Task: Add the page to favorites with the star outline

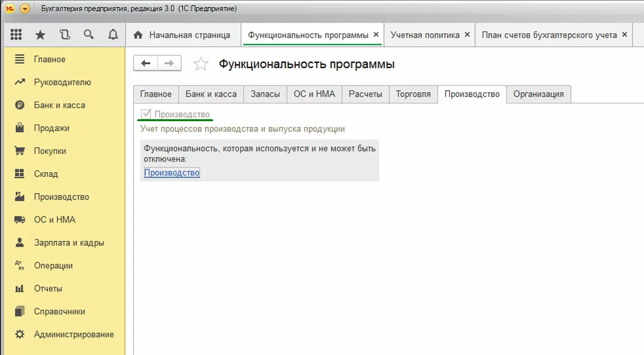Action: pyautogui.click(x=201, y=64)
